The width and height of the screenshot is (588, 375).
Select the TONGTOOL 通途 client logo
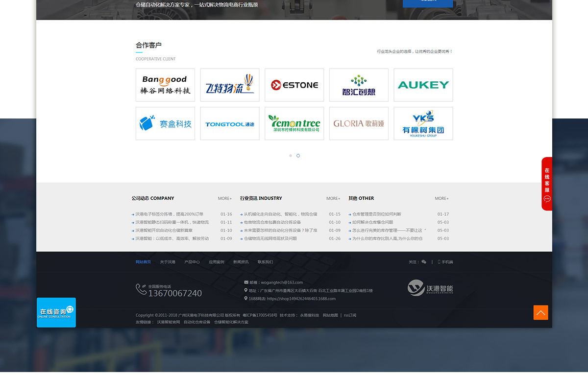tap(230, 124)
